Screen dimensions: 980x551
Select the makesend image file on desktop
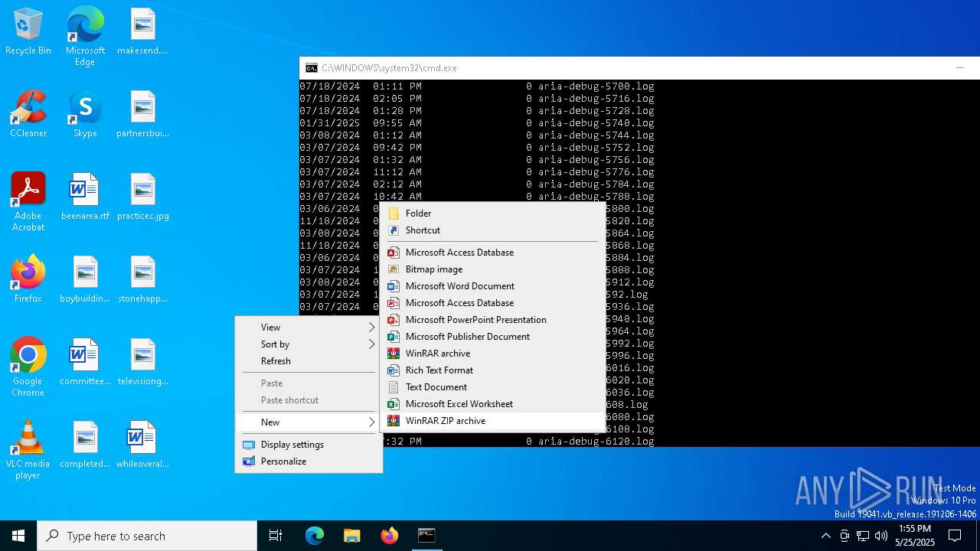142,32
